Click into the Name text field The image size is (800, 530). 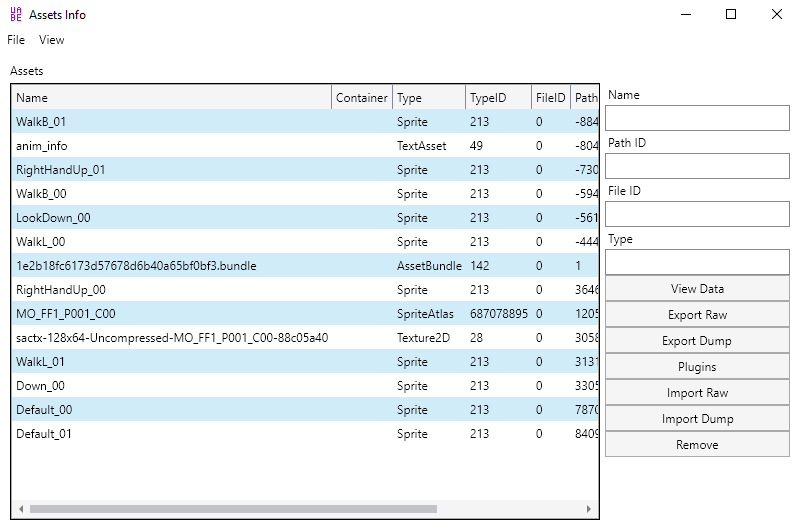(697, 118)
